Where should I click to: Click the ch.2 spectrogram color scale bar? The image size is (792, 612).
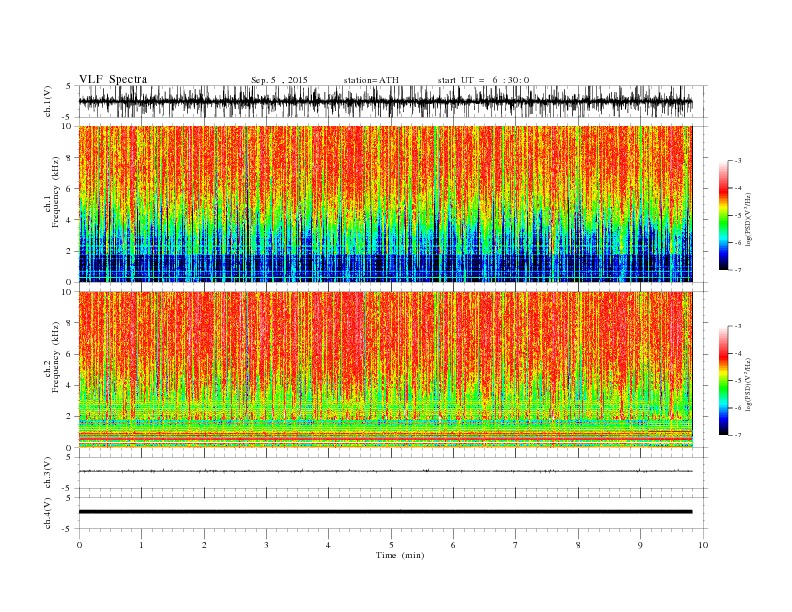click(723, 381)
